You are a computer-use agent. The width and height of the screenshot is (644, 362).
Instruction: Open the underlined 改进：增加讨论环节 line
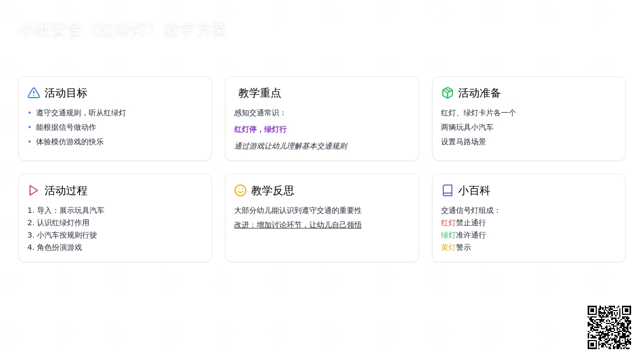[x=298, y=225]
